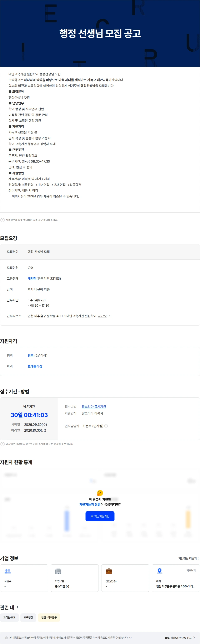Image resolution: width=200 pixels, height=644 pixels.
Task: Click the info icon beside 채용정보 notice
Action: coord(2,220)
